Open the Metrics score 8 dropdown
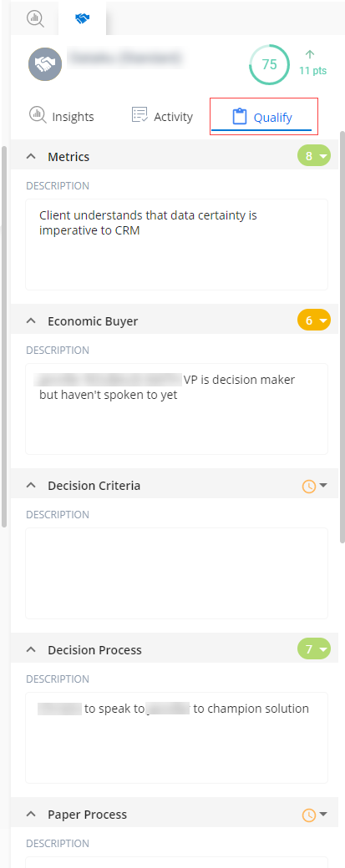The width and height of the screenshot is (345, 868). click(x=314, y=157)
